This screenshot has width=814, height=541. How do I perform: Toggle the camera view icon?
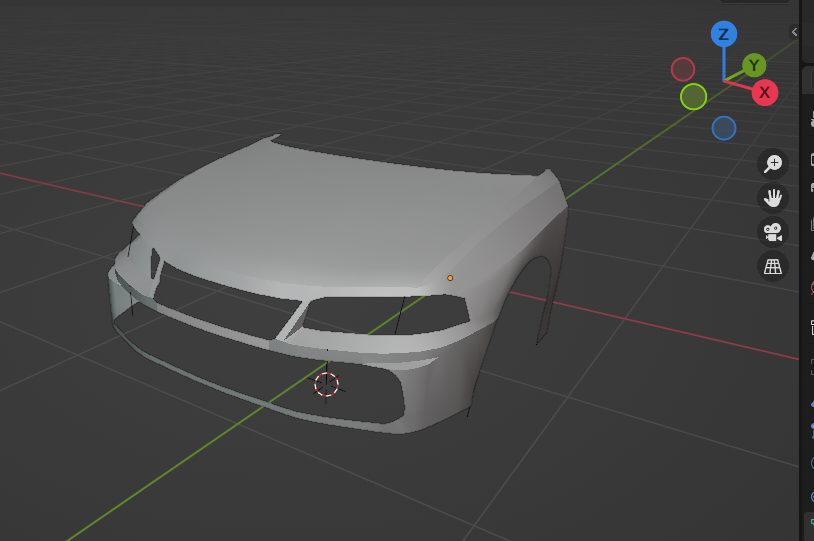(x=773, y=232)
